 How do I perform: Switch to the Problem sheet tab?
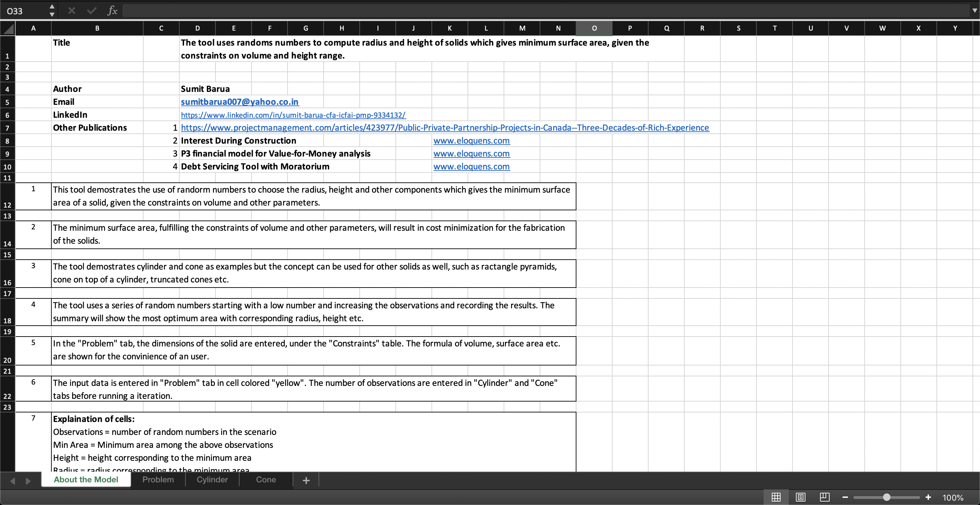click(x=158, y=479)
